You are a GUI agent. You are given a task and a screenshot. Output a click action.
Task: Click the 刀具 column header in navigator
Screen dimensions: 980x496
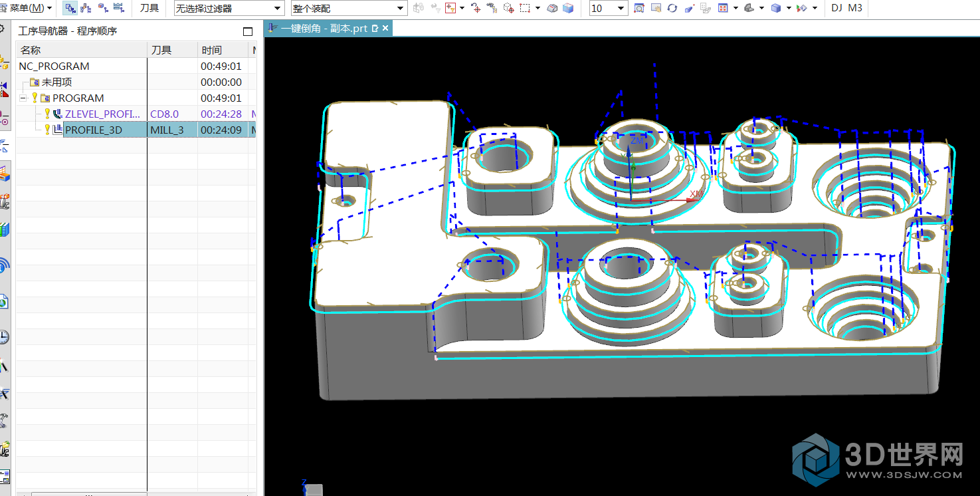point(172,50)
